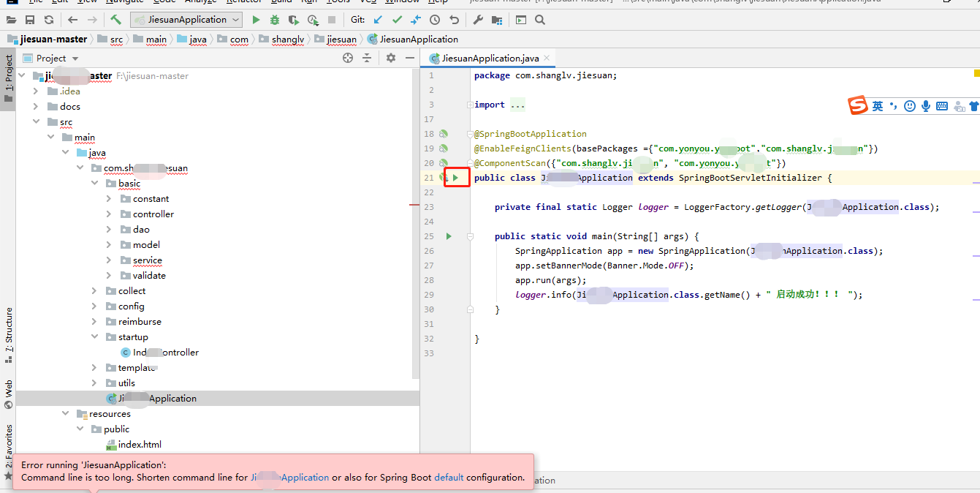Open the Project view type dropdown
This screenshot has width=980, height=493.
tap(71, 58)
